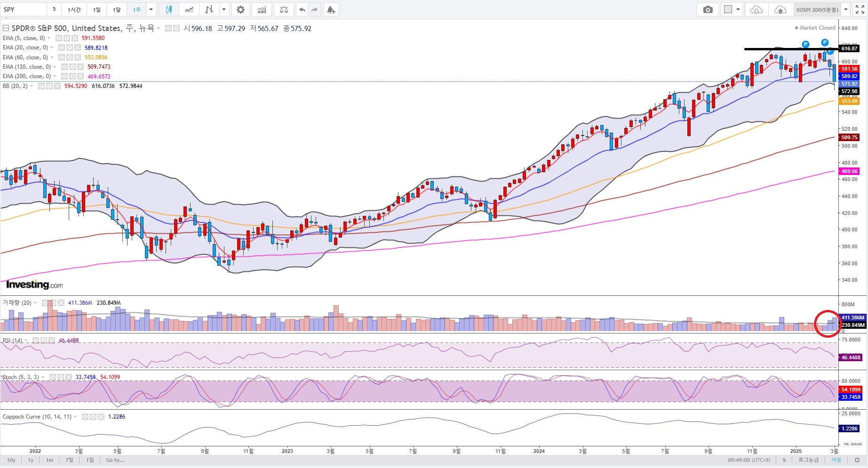Remove the EMA (5, close, 0) indicator
This screenshot has width=868, height=468.
[75, 38]
